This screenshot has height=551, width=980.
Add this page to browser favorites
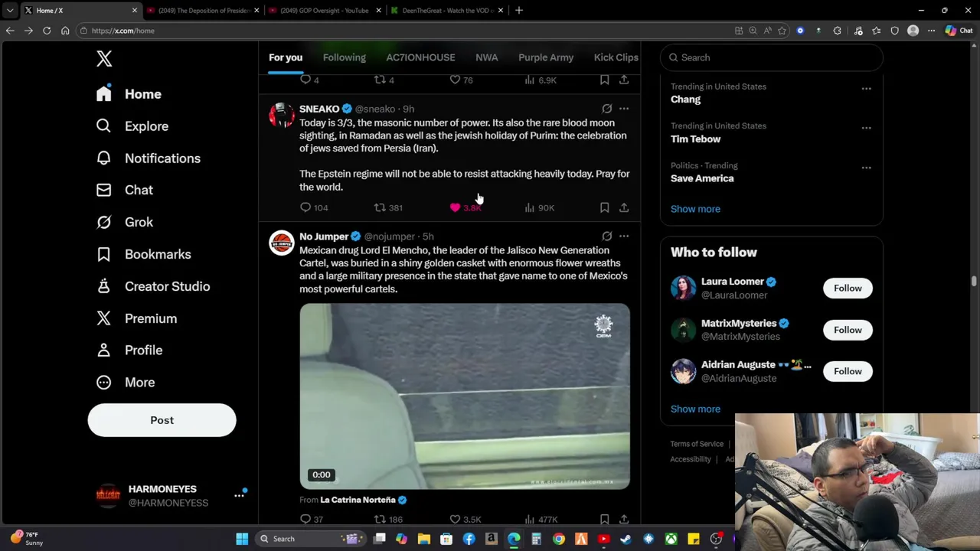click(782, 31)
